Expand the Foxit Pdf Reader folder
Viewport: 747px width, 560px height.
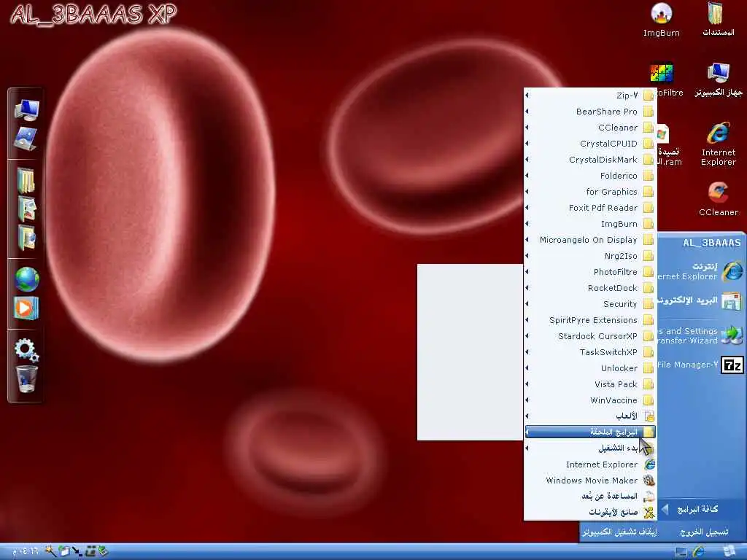(x=590, y=208)
